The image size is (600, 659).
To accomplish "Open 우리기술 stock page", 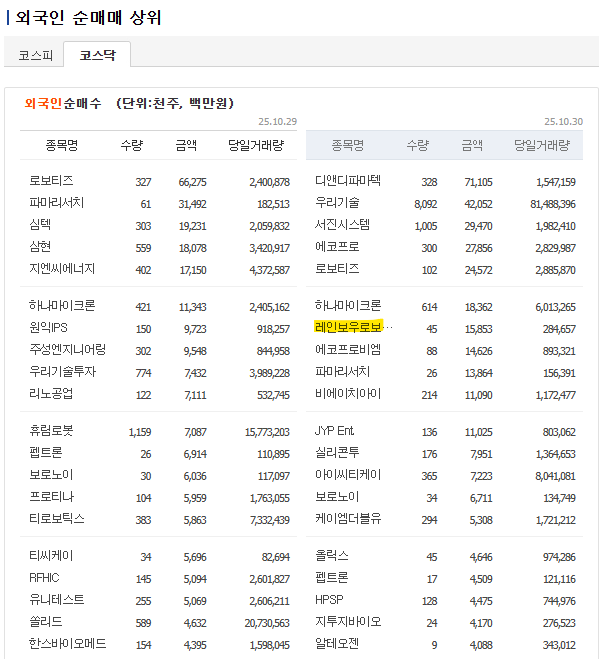I will [x=337, y=203].
